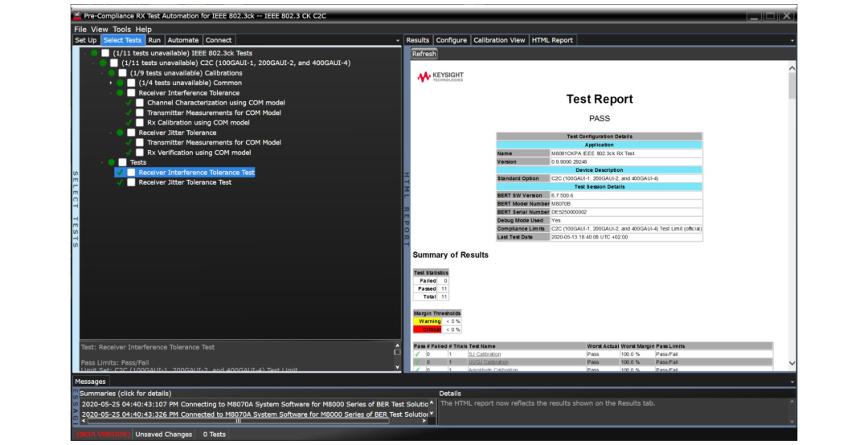This screenshot has width=868, height=445.
Task: Collapse the Receiver Jitter Tolerance node
Action: 111,133
